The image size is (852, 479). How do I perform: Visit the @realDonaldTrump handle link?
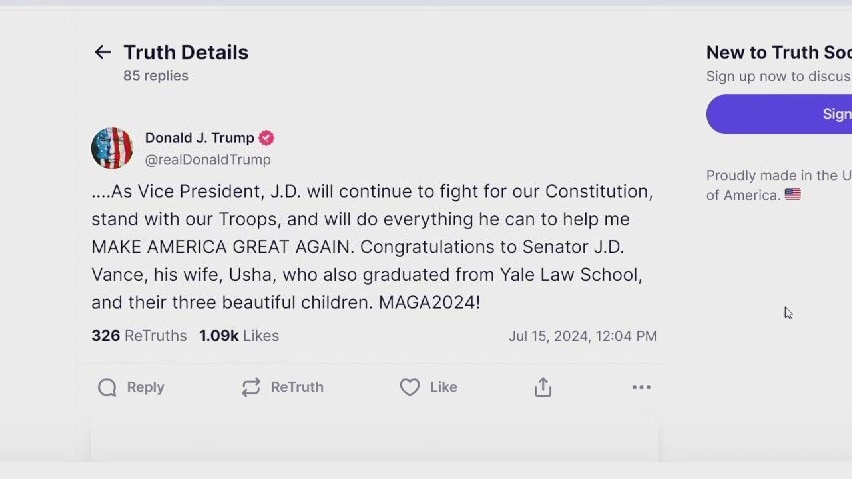(208, 159)
